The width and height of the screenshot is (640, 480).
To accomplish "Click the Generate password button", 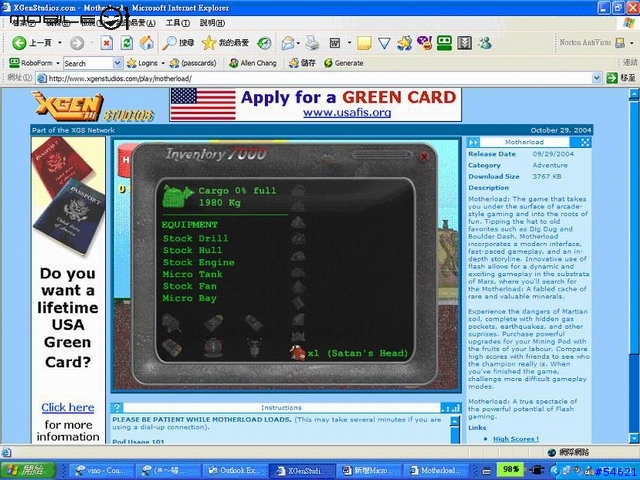I will (x=344, y=63).
